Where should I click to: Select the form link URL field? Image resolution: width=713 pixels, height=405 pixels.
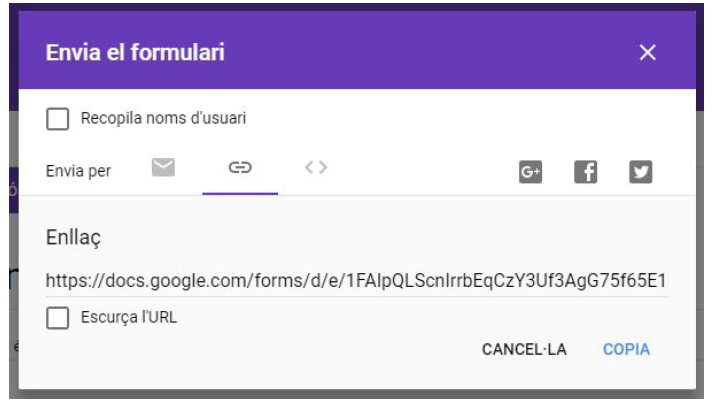[356, 281]
